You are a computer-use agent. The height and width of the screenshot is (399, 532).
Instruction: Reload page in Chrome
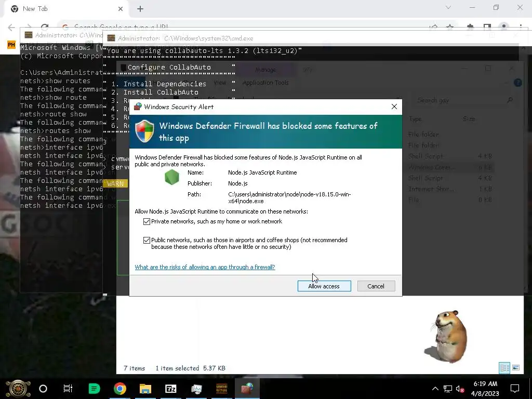click(x=45, y=27)
